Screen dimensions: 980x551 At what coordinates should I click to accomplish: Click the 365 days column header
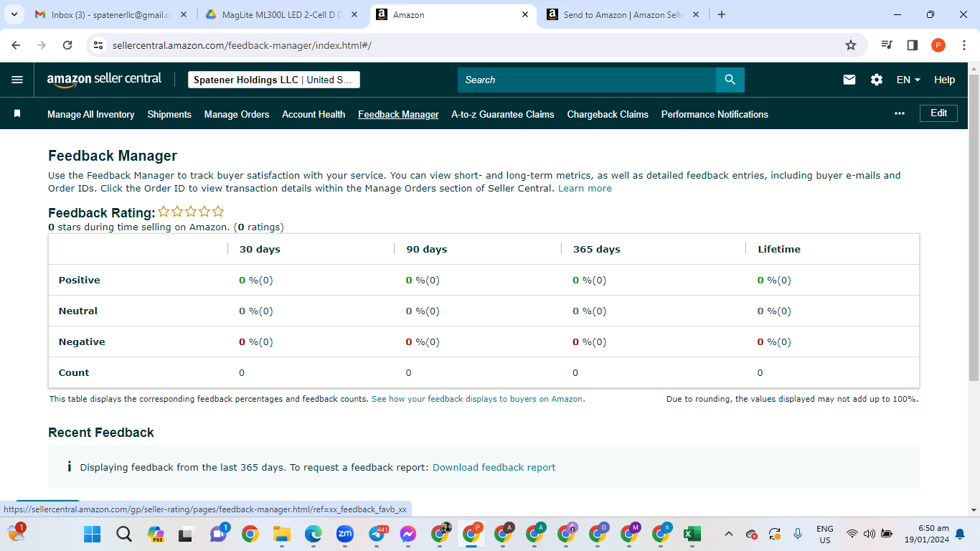click(x=597, y=249)
